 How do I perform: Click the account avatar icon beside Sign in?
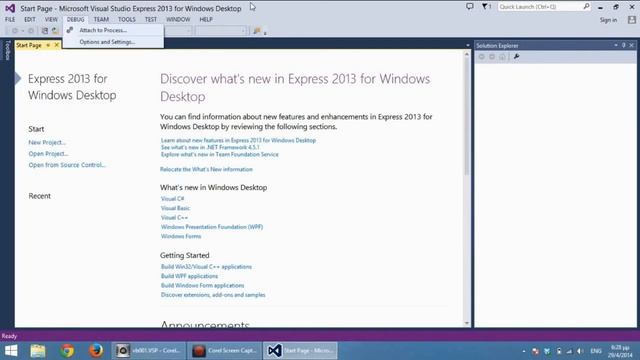(x=632, y=20)
